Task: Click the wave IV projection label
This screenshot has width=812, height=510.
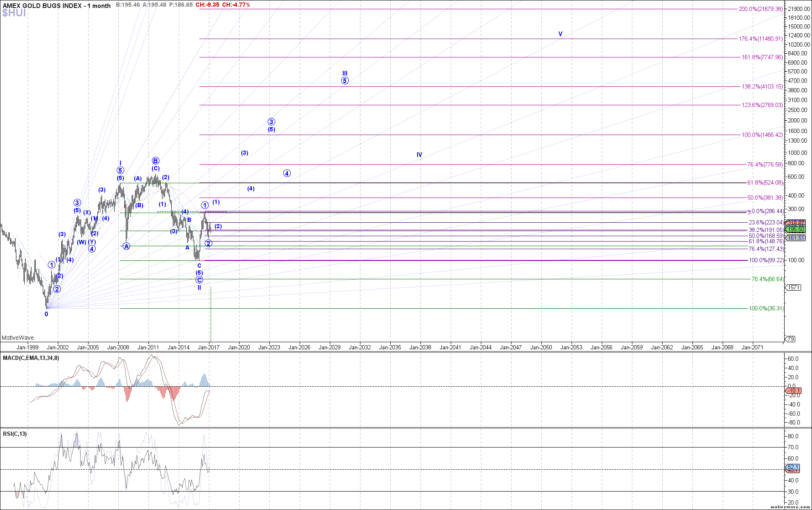Action: click(419, 155)
